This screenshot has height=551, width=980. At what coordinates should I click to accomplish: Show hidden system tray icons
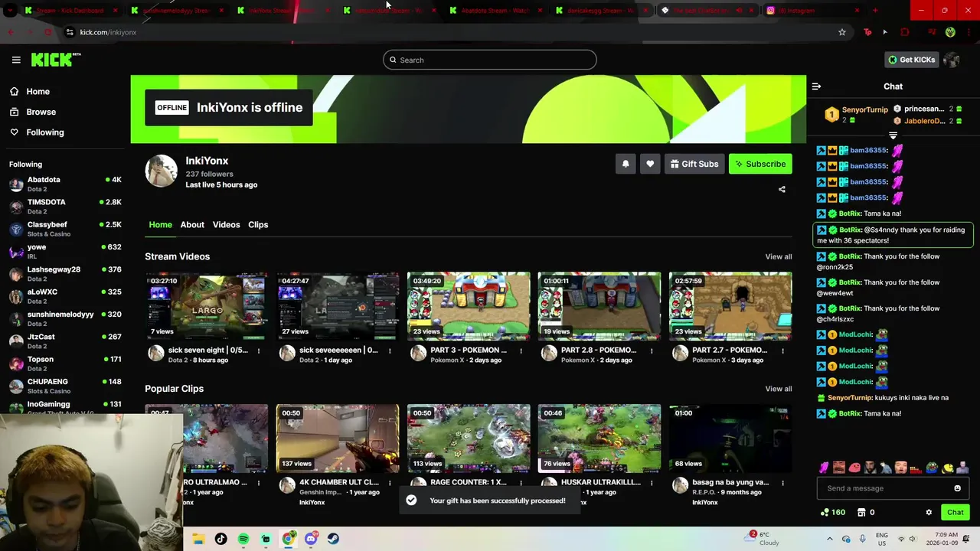829,539
